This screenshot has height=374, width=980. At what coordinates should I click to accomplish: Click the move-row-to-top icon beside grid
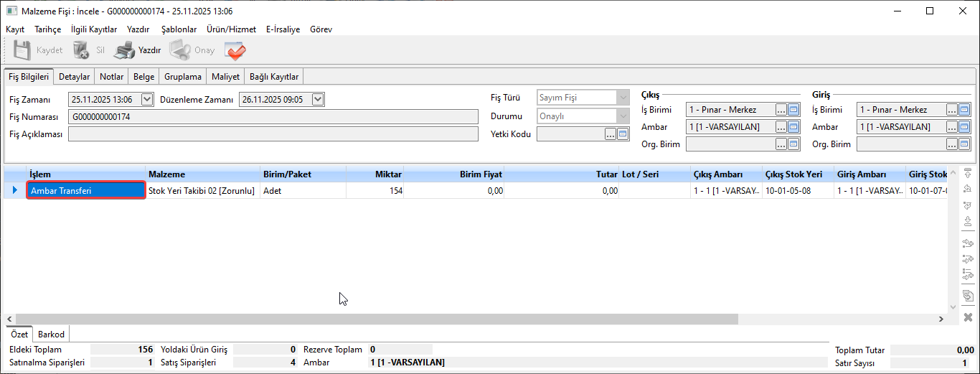[968, 174]
